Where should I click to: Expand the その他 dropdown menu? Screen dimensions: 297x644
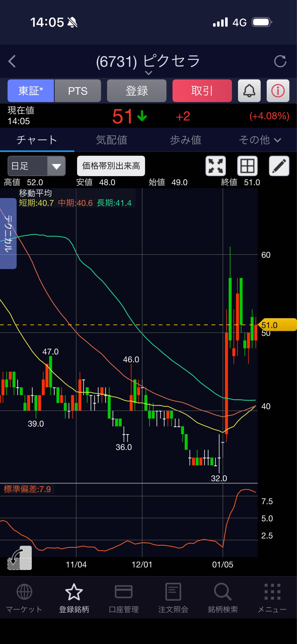(x=259, y=140)
